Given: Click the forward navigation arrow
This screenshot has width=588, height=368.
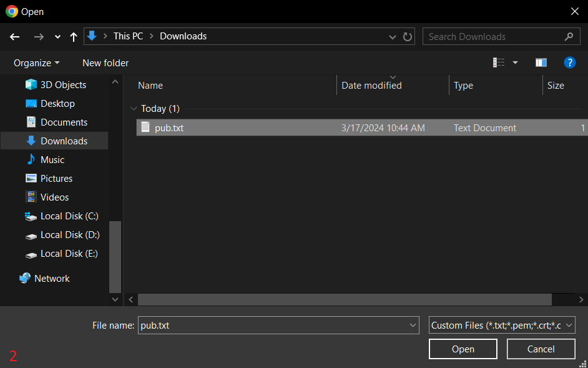Looking at the screenshot, I should coord(39,36).
